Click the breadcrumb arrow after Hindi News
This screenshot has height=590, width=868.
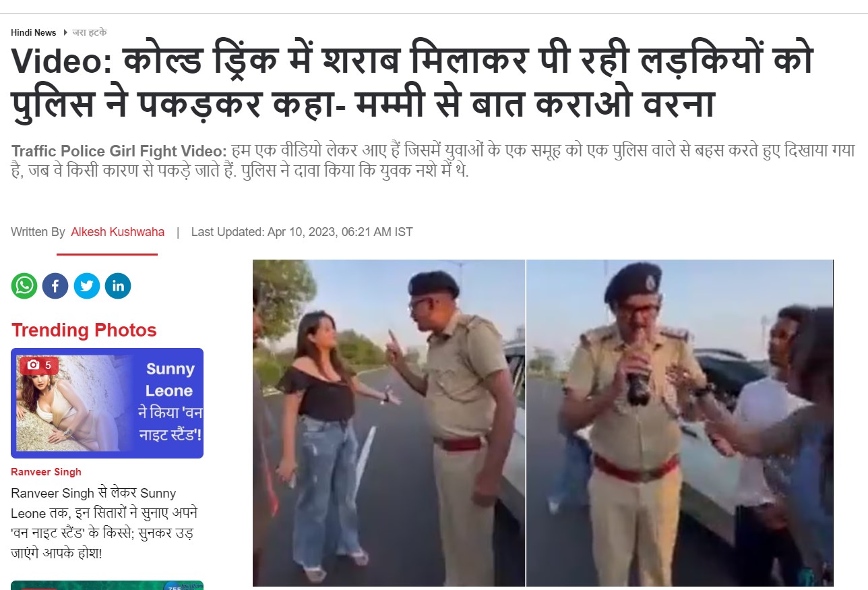click(65, 32)
